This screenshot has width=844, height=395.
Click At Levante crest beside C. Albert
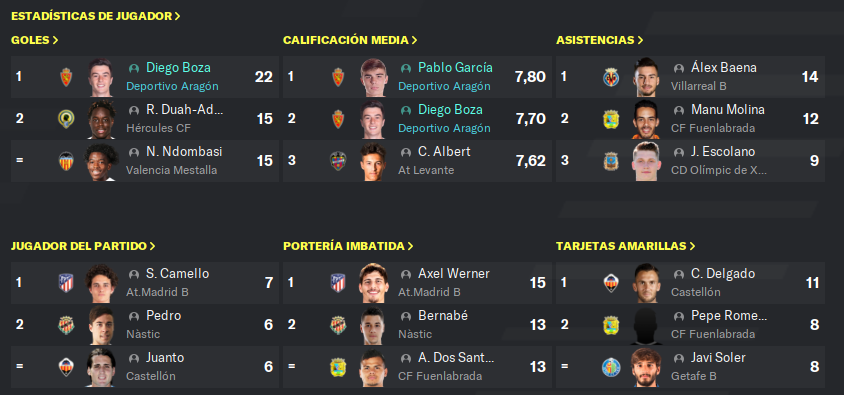(338, 161)
